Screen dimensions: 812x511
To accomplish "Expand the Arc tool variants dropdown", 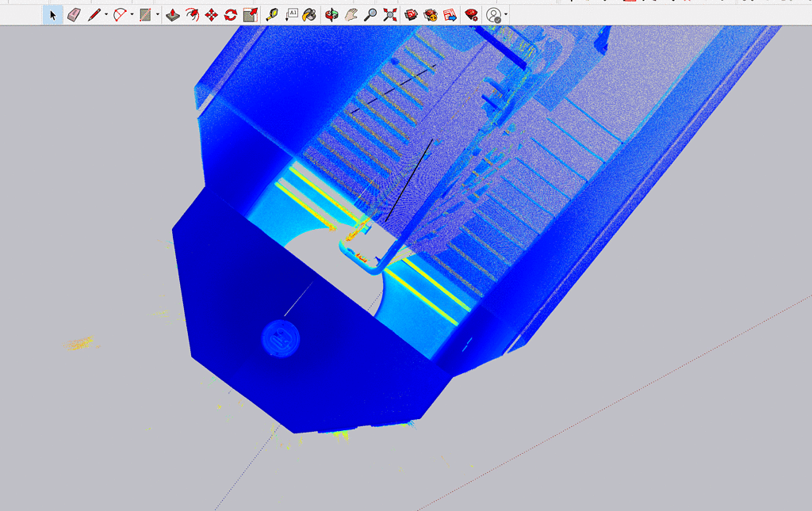I will (130, 13).
